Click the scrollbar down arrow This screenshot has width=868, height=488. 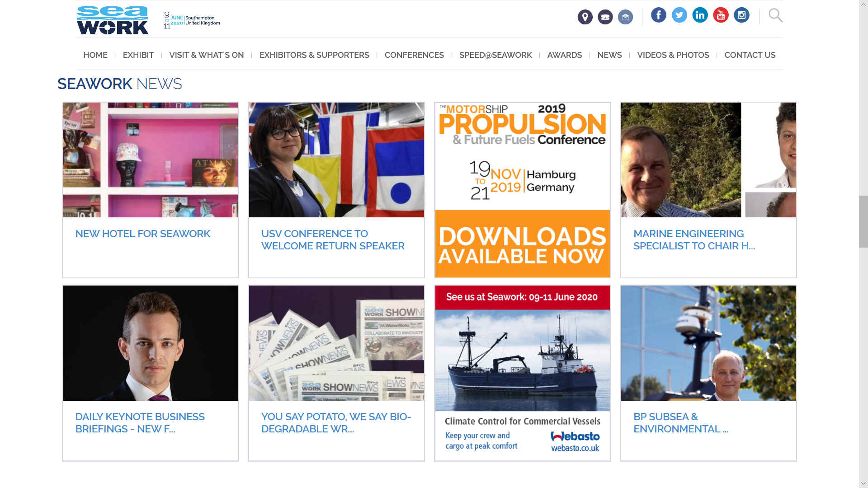[863, 483]
